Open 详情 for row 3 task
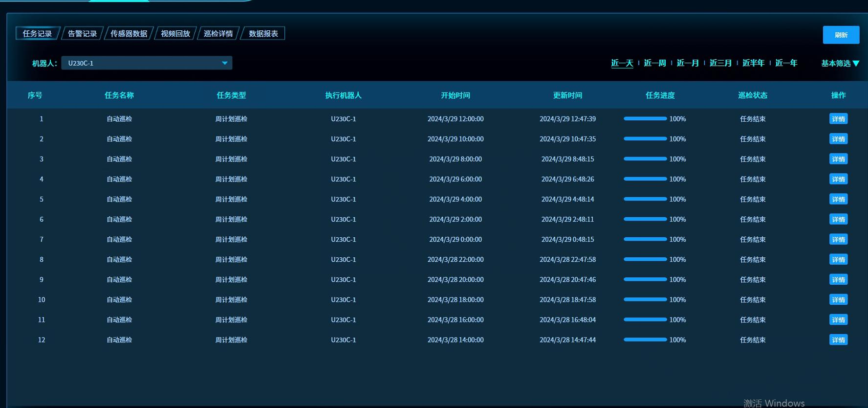 coord(838,159)
